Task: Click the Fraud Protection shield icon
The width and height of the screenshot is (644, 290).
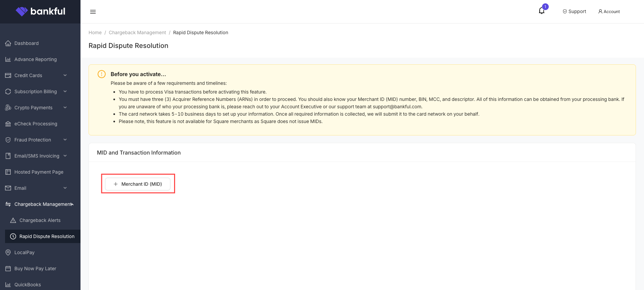Action: point(8,140)
